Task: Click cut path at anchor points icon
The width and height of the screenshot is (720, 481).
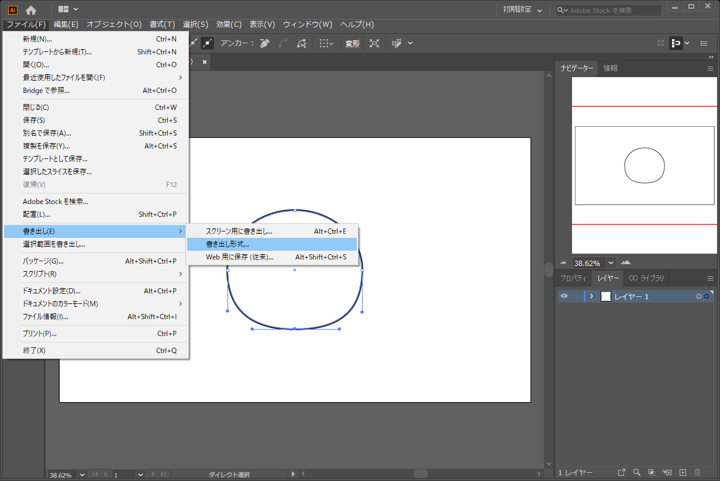Action: click(301, 43)
